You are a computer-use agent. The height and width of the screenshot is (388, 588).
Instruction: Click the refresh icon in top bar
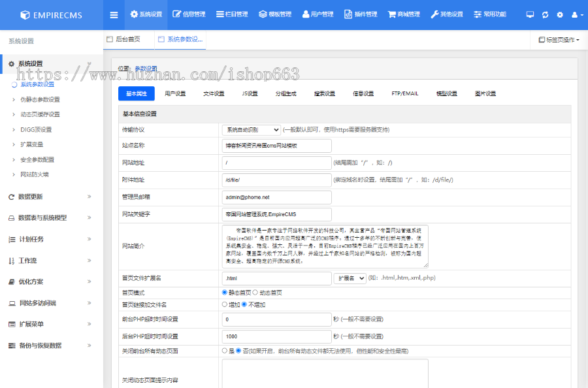(x=545, y=14)
